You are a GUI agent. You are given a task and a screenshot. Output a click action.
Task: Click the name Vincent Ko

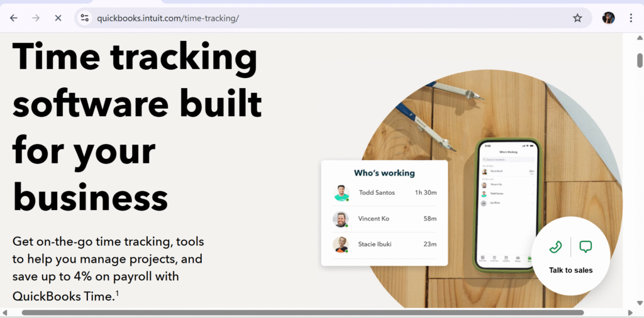374,219
